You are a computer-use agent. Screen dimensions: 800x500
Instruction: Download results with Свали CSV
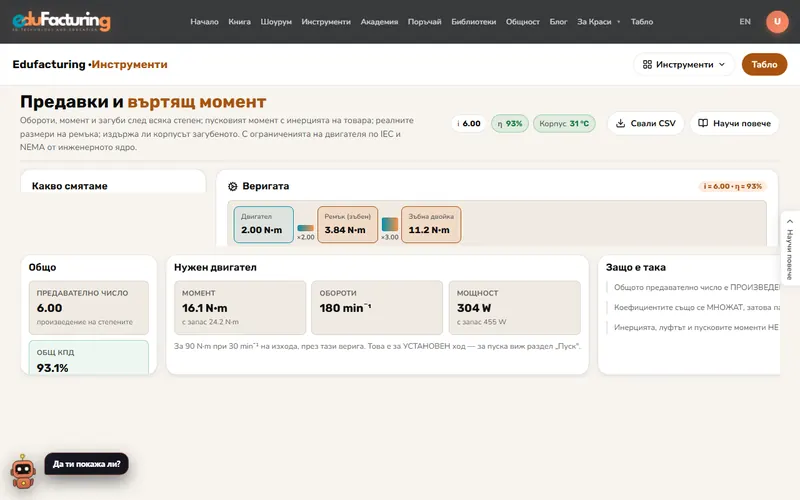pyautogui.click(x=645, y=123)
